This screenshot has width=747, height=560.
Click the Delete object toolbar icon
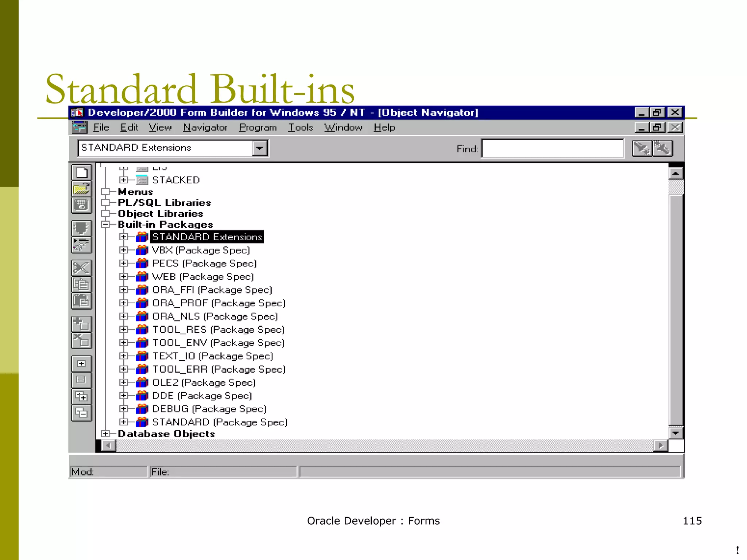(x=81, y=341)
